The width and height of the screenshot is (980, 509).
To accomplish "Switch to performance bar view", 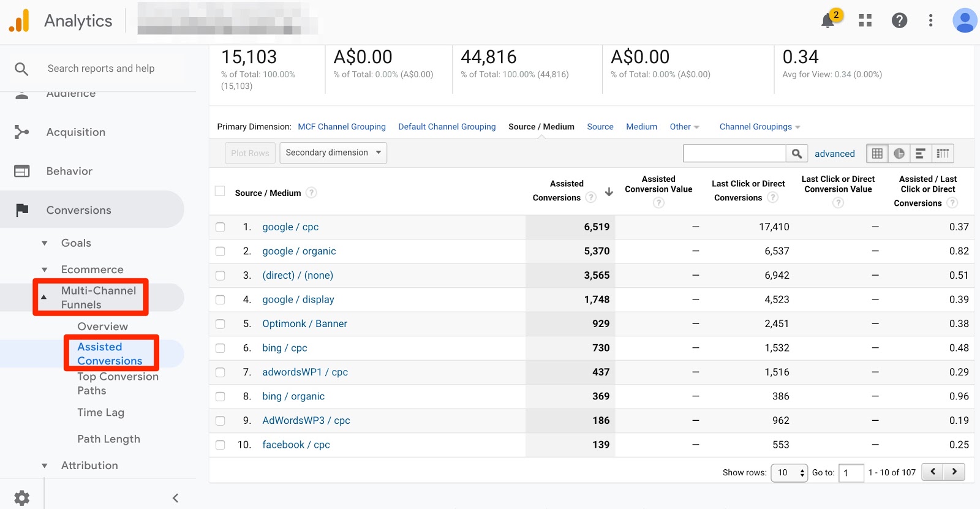I will (x=920, y=154).
